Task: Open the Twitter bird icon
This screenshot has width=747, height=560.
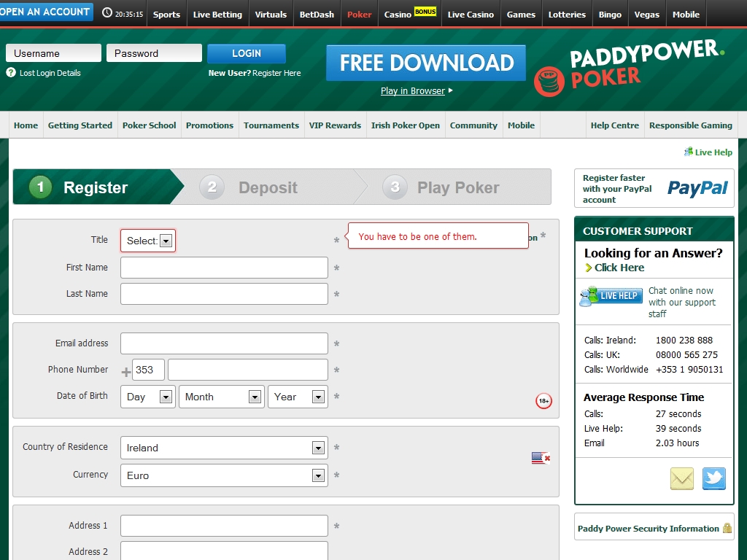Action: (x=714, y=479)
